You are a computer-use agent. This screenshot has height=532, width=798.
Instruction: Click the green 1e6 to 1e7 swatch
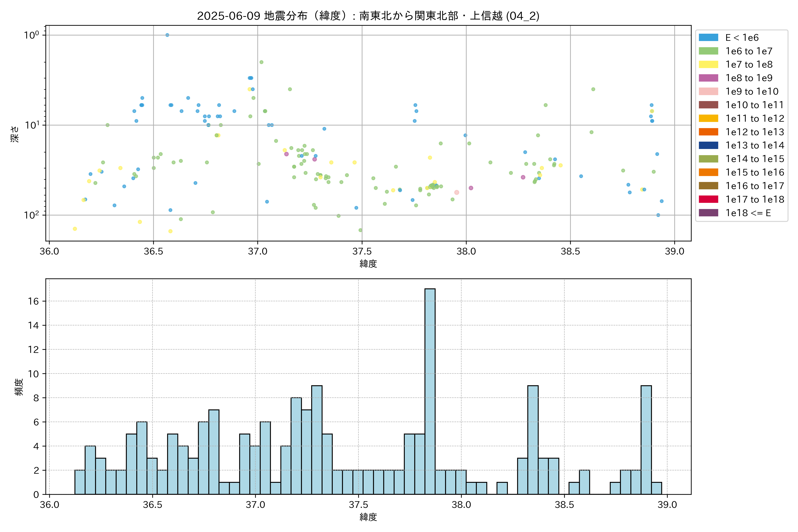tap(708, 51)
